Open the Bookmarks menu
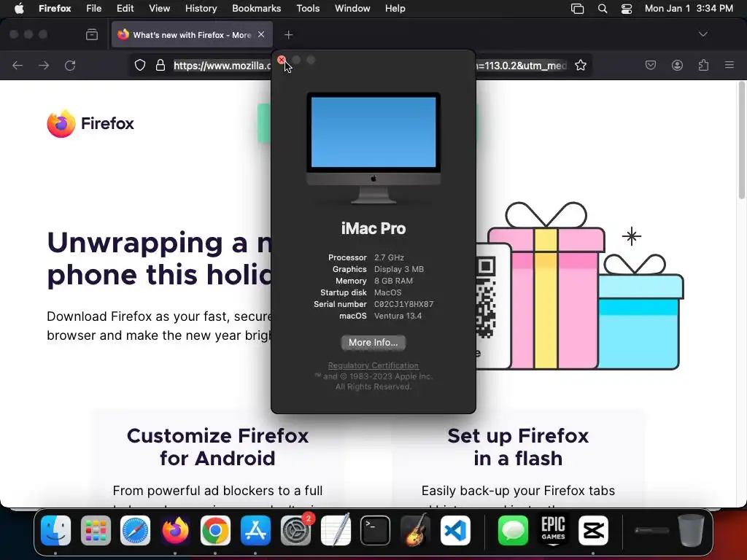 (x=256, y=9)
